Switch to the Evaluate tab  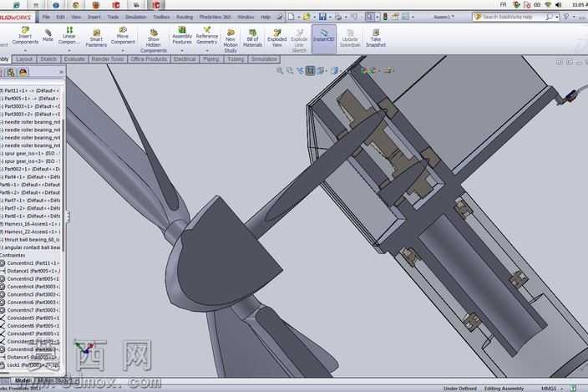pyautogui.click(x=74, y=59)
